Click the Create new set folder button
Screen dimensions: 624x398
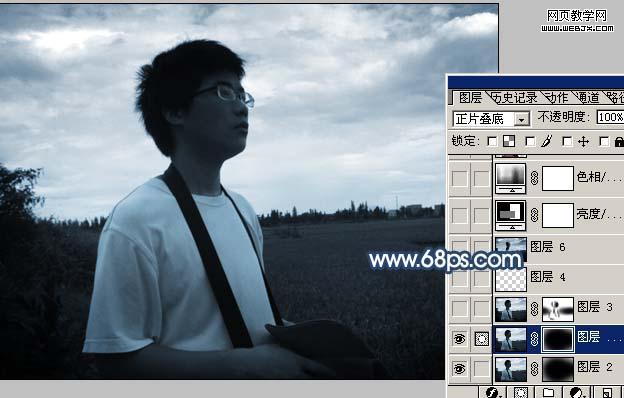548,392
